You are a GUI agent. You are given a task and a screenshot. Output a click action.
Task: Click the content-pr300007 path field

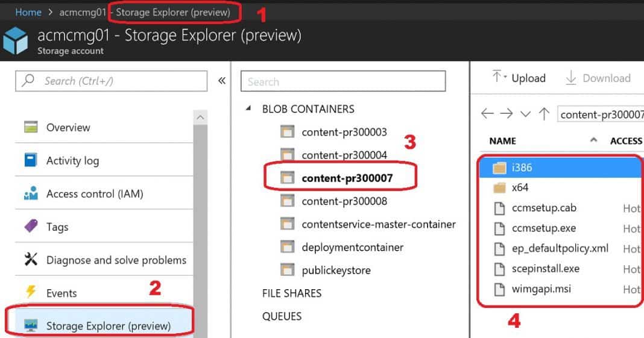click(601, 114)
